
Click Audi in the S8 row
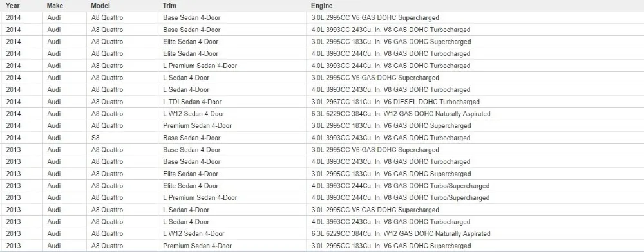(x=54, y=138)
